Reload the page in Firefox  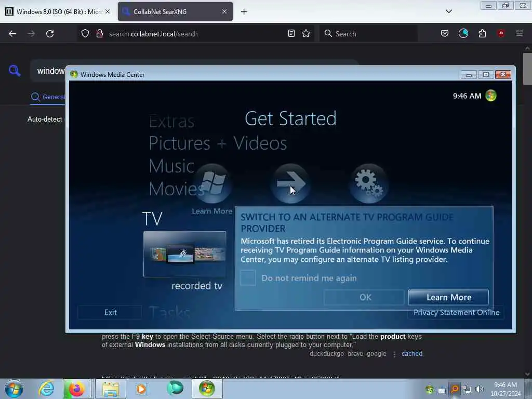[50, 34]
